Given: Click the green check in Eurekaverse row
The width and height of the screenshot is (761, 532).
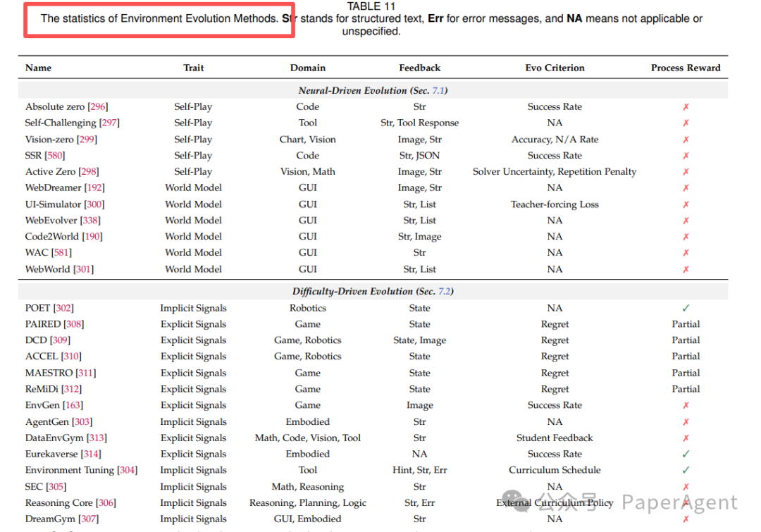Looking at the screenshot, I should (x=686, y=454).
